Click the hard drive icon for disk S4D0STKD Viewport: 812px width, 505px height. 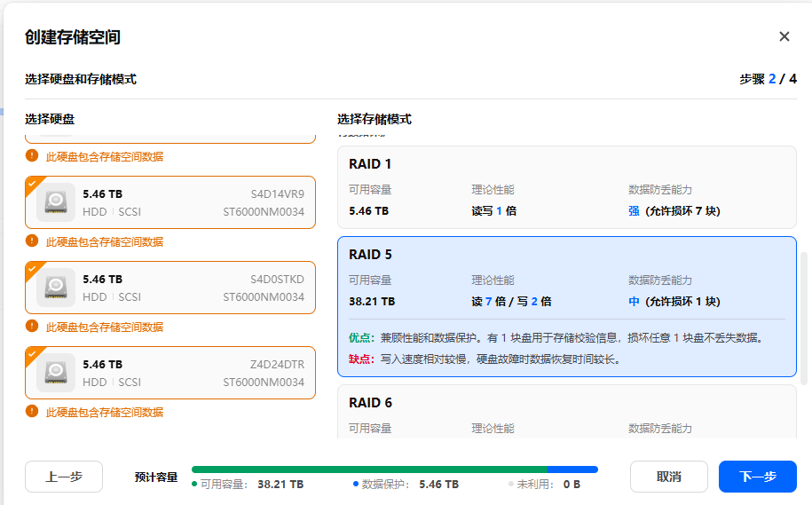pos(56,287)
